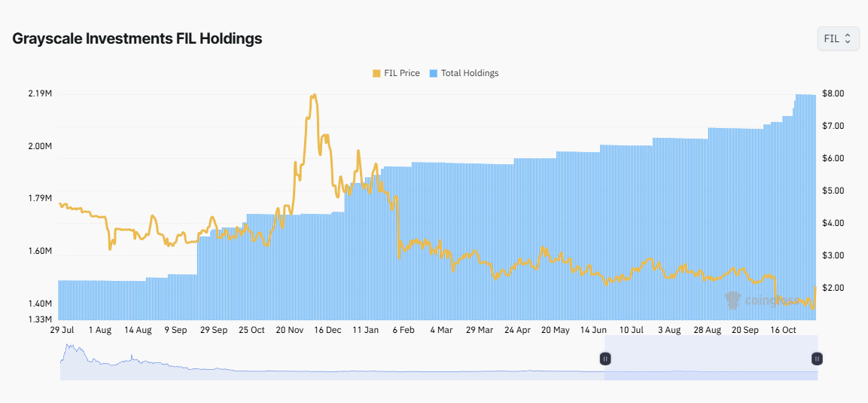This screenshot has height=403, width=868.
Task: Click the highlighted selected range in navigator
Action: (711, 365)
